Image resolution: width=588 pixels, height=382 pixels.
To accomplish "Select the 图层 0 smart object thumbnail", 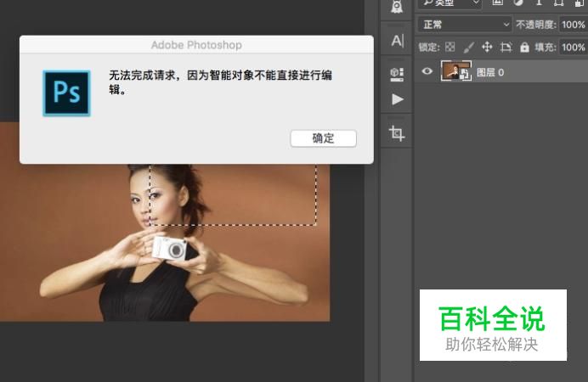I will (x=456, y=71).
